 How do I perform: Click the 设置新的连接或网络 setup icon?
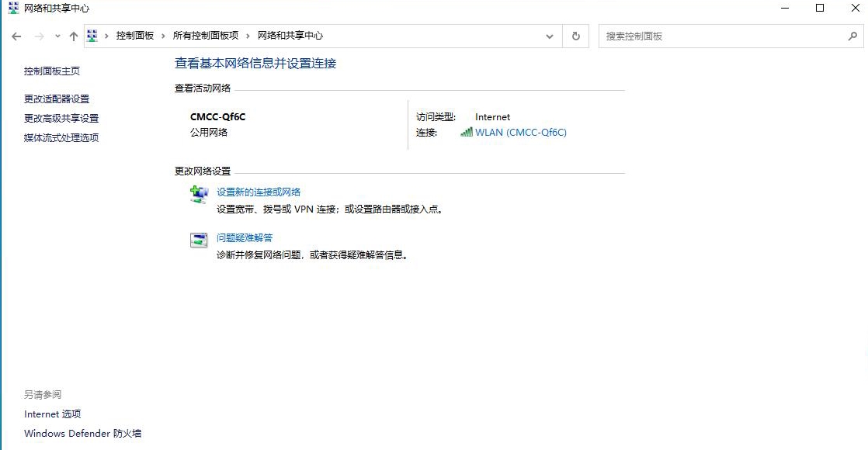point(199,192)
